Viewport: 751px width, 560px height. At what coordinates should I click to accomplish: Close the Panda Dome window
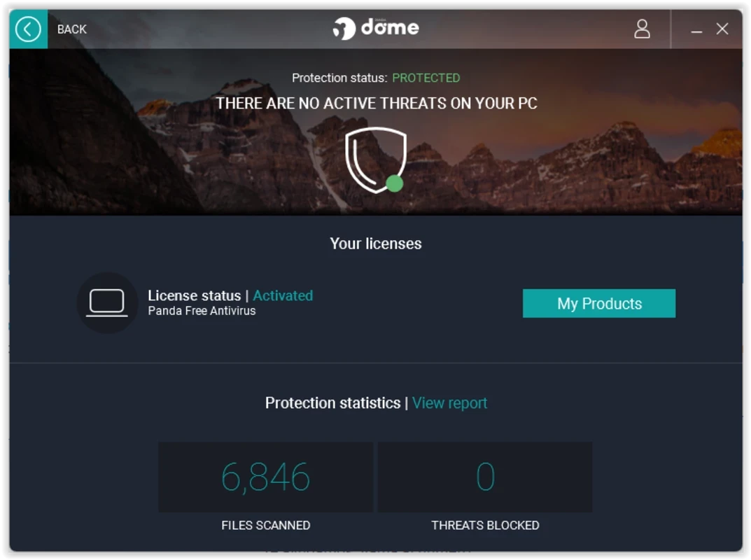pyautogui.click(x=722, y=29)
